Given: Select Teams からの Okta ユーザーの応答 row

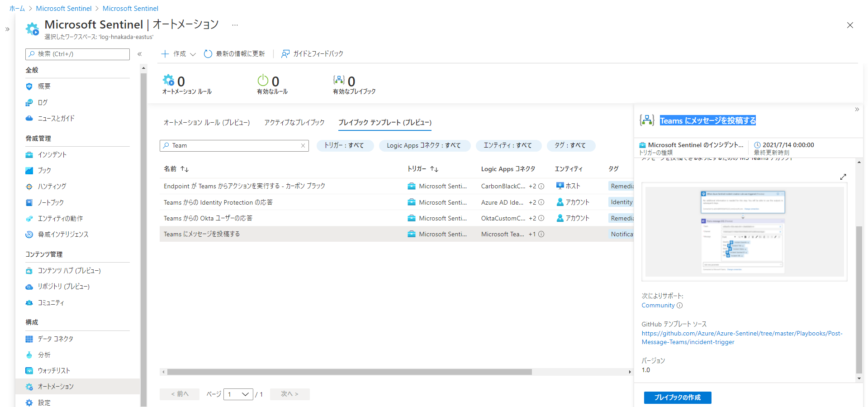Looking at the screenshot, I should [x=396, y=218].
